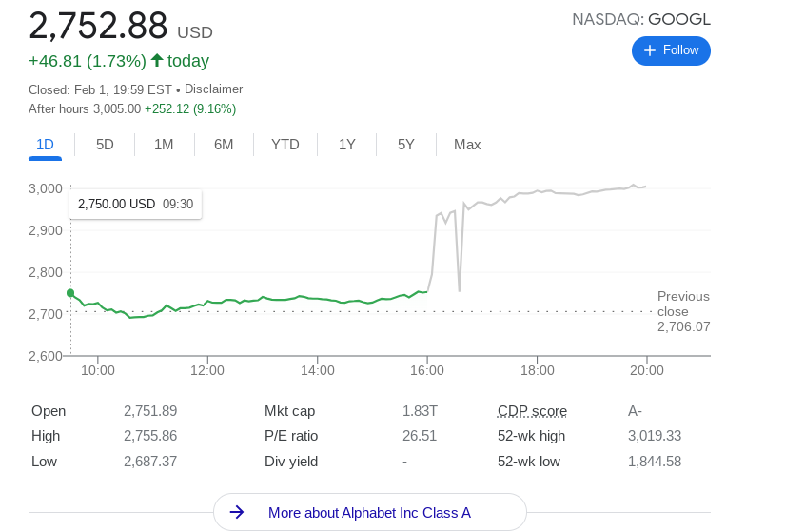Click the 18:00 axis label
The height and width of the screenshot is (532, 785).
coord(538,371)
